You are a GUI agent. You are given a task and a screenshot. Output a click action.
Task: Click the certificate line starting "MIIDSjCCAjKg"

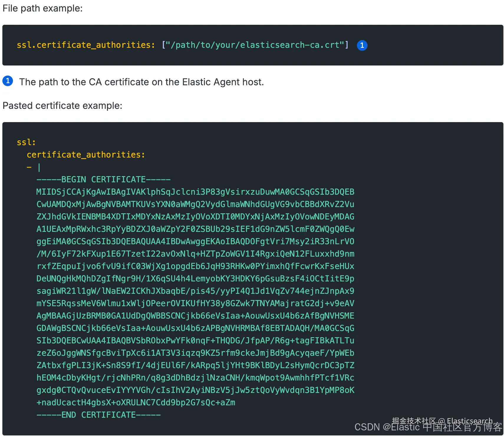195,192
